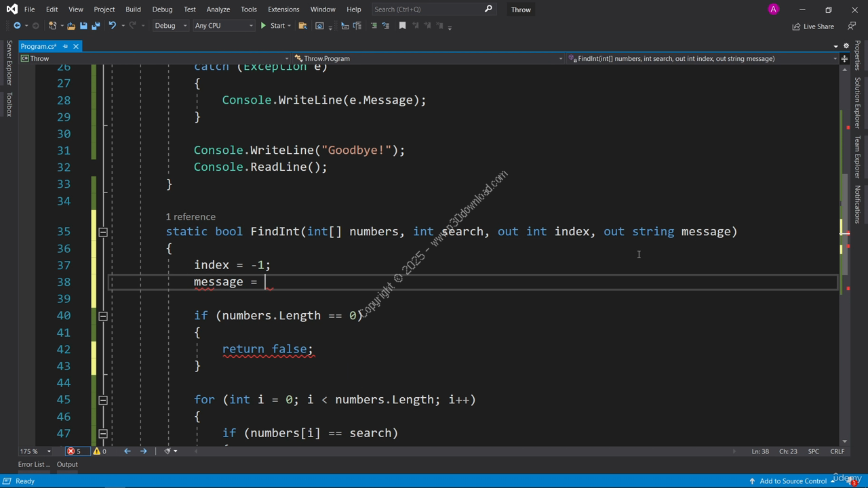
Task: Open the Debug menu
Action: point(162,9)
